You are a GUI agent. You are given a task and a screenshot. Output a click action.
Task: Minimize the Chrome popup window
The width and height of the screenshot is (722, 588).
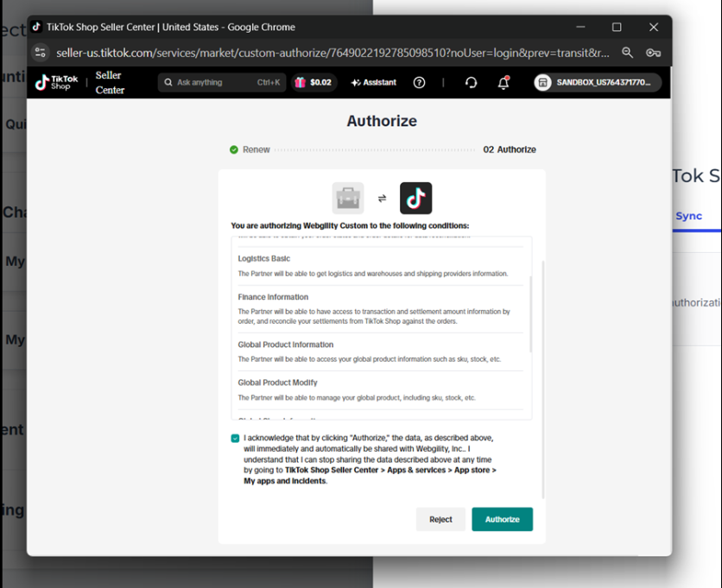580,27
